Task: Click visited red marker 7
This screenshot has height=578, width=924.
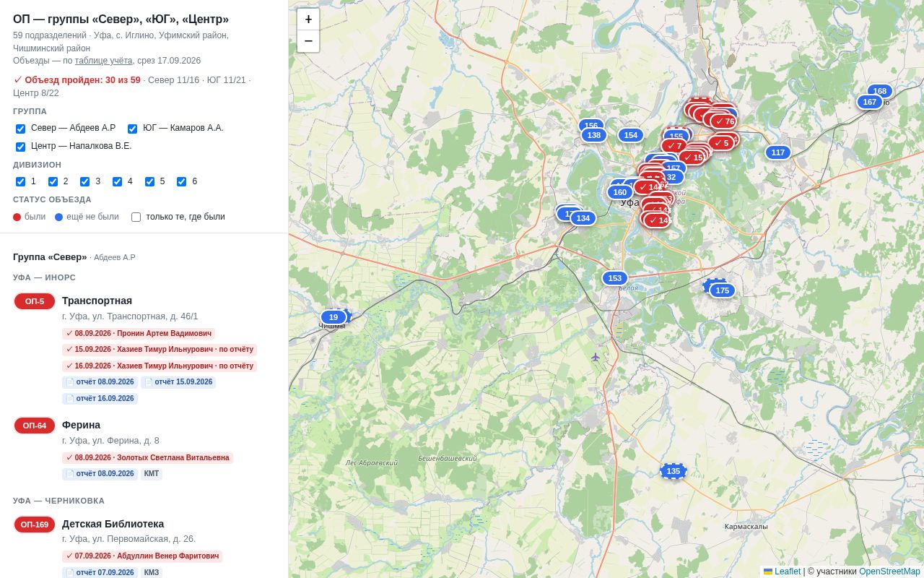Action: [674, 146]
